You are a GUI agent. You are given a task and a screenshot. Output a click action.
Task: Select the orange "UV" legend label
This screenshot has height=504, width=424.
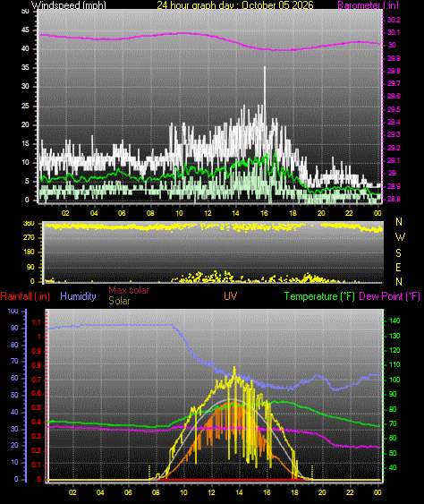(230, 296)
